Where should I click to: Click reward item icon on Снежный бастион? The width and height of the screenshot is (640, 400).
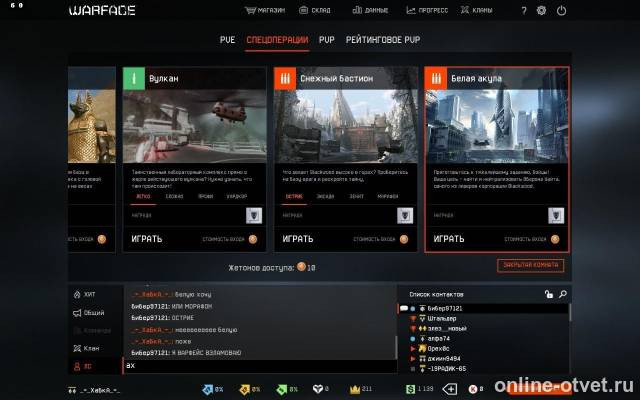click(x=405, y=216)
